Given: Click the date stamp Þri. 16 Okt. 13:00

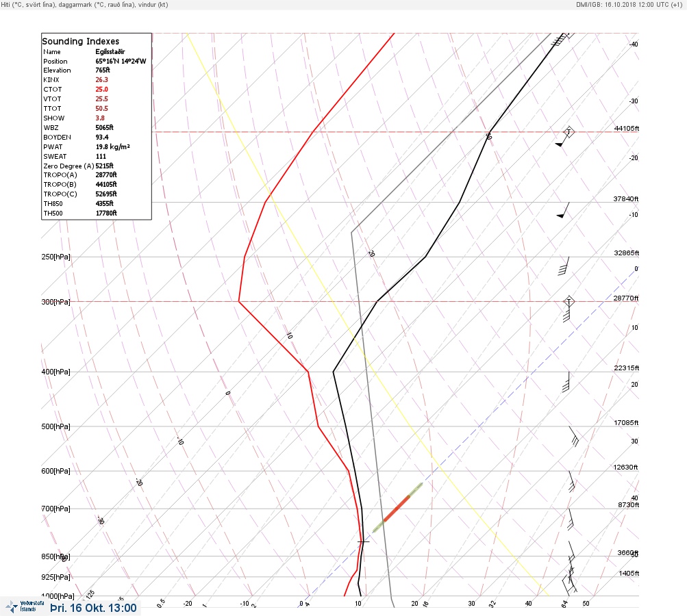Looking at the screenshot, I should pos(93,608).
